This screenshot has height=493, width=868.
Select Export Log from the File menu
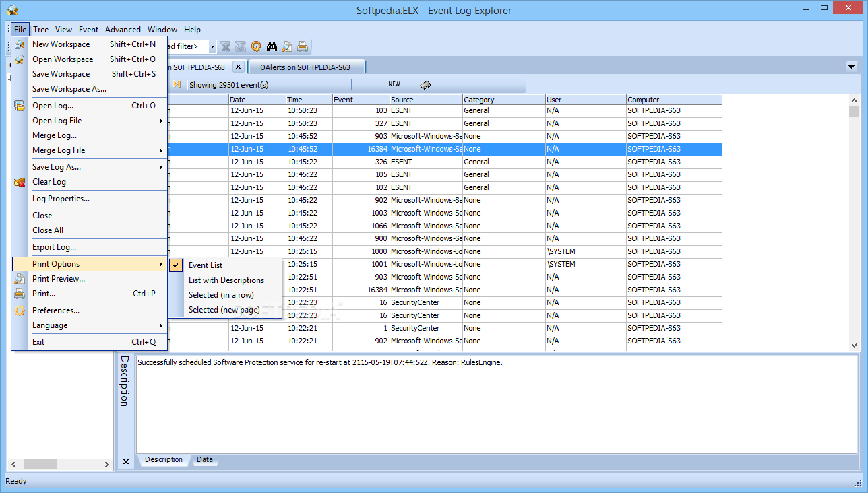coord(89,247)
